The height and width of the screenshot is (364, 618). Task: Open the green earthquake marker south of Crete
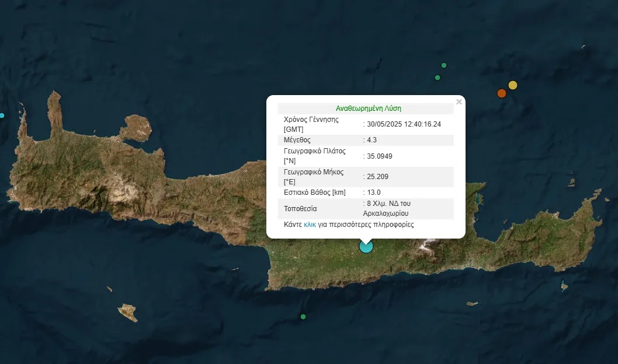pyautogui.click(x=303, y=317)
